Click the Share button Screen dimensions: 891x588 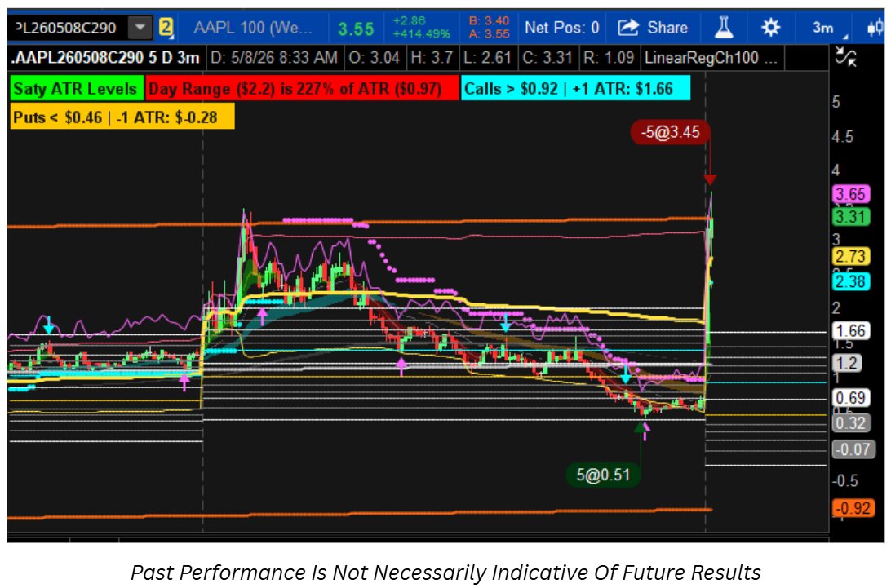(x=653, y=27)
